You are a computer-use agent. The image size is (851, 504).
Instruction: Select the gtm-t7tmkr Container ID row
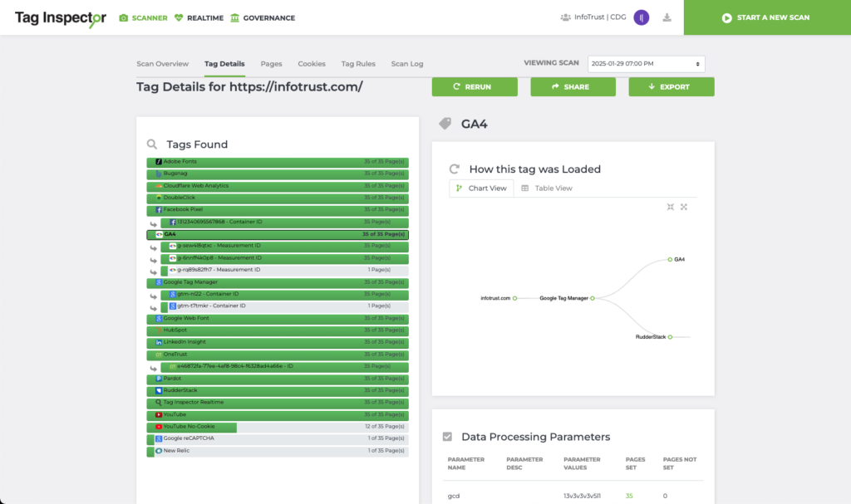[x=283, y=306]
